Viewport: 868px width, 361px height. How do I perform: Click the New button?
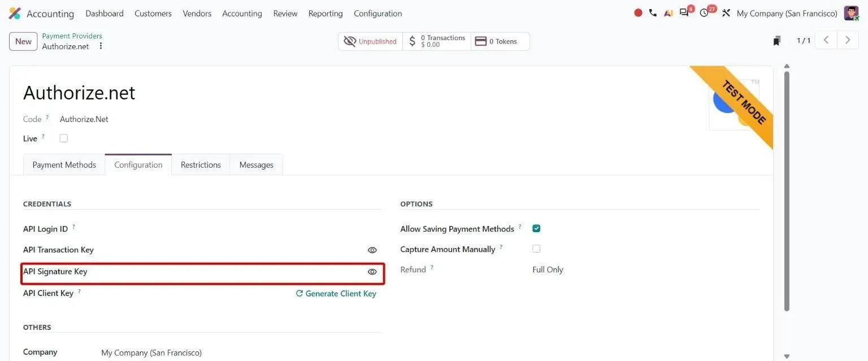coord(23,41)
